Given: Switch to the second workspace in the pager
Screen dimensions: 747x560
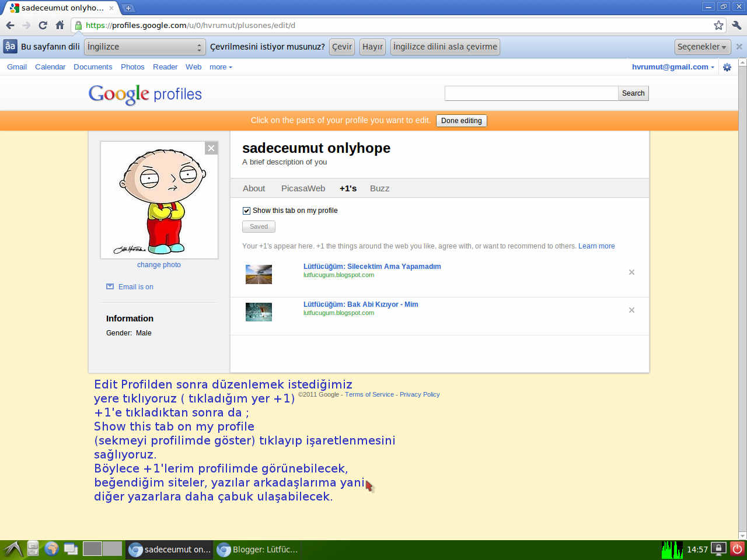Looking at the screenshot, I should click(113, 549).
